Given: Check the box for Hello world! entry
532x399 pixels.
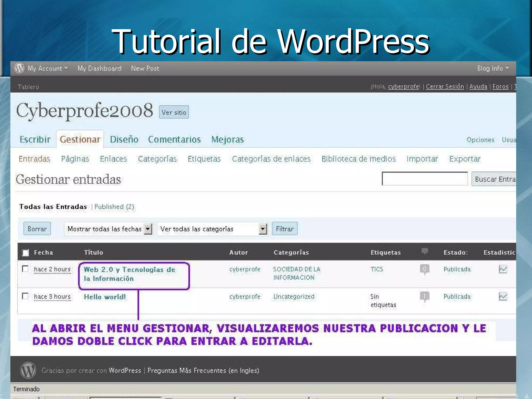Looking at the screenshot, I should pos(25,296).
